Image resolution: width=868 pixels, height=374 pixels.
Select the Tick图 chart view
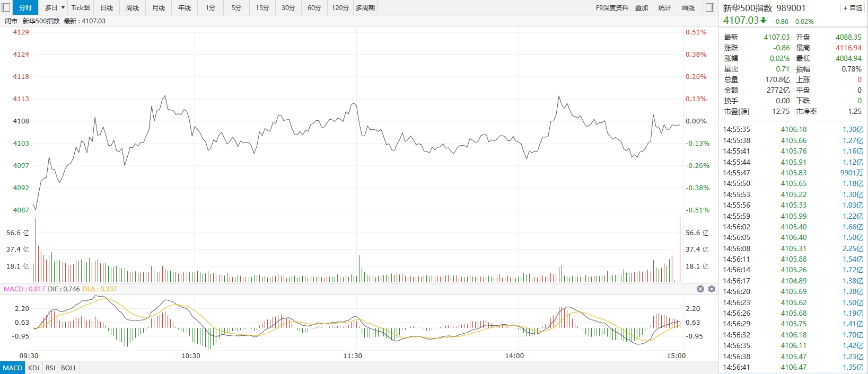click(x=81, y=7)
